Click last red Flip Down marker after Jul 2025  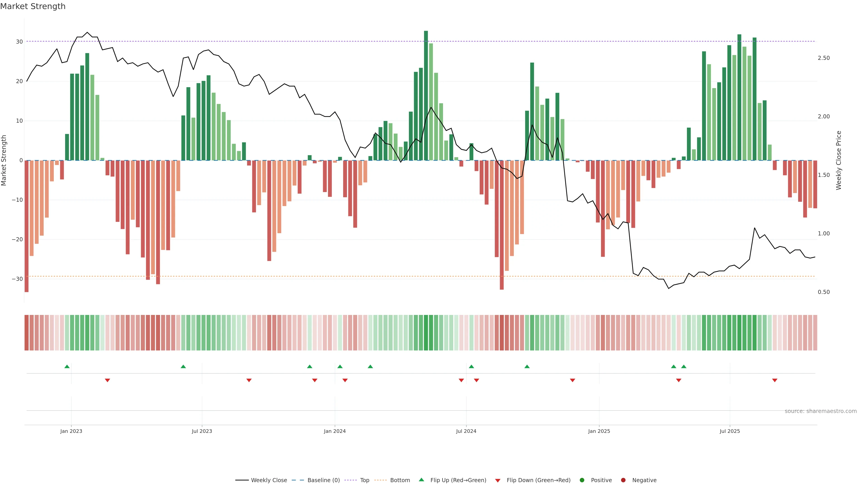(x=775, y=380)
